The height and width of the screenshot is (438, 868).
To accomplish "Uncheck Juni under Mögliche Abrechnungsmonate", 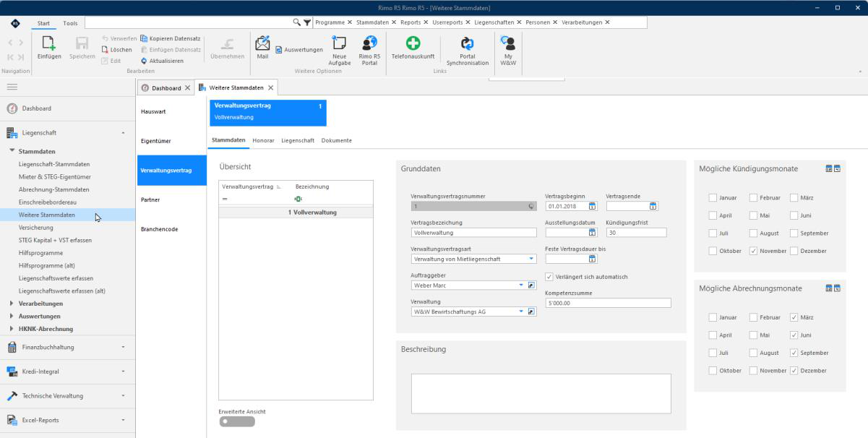I will click(x=794, y=335).
